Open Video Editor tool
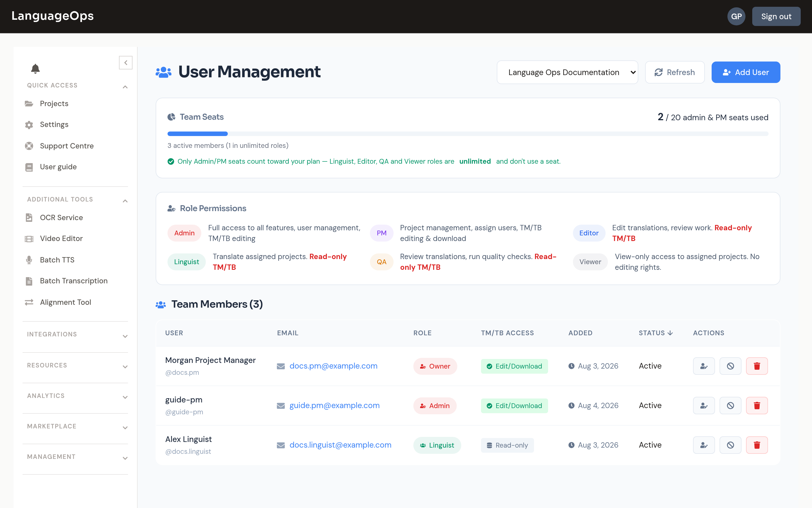The image size is (812, 508). pyautogui.click(x=61, y=238)
